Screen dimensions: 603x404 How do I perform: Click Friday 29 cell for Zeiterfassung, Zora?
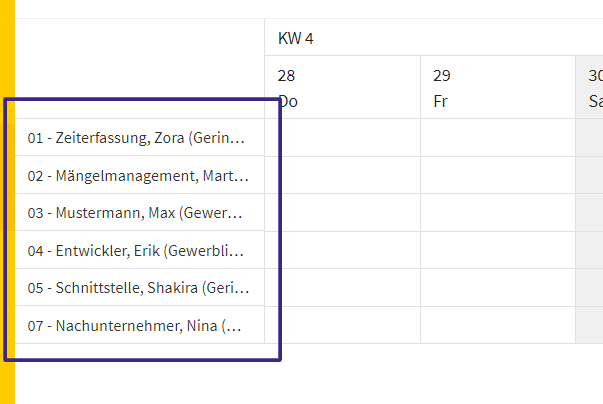(x=498, y=138)
